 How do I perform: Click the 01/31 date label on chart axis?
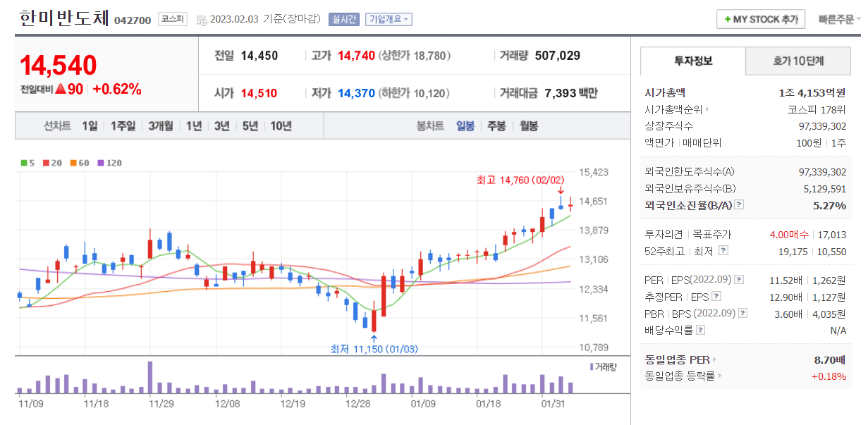[553, 404]
